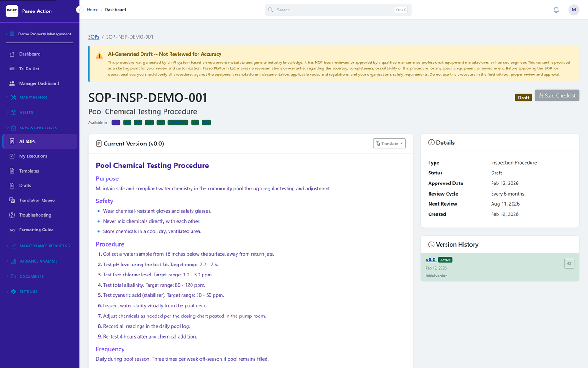Toggle visibility of version v0.0 with eye icon
This screenshot has height=368, width=588.
[569, 263]
